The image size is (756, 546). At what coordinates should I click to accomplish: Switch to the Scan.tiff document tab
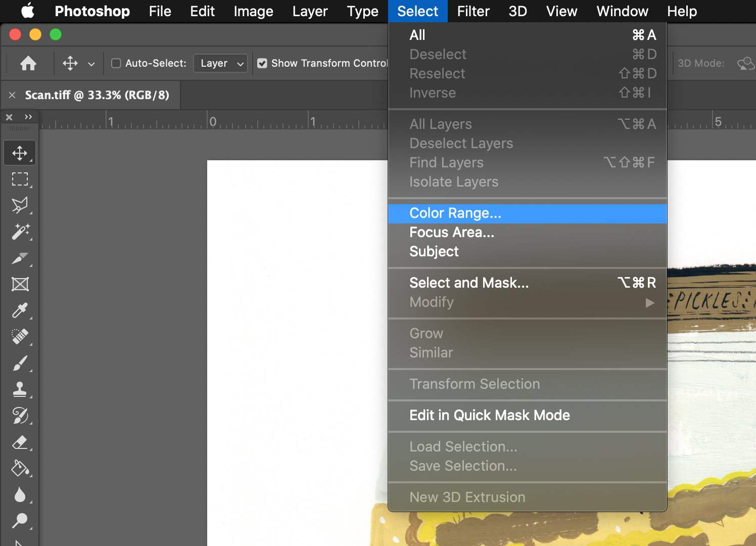click(x=97, y=95)
